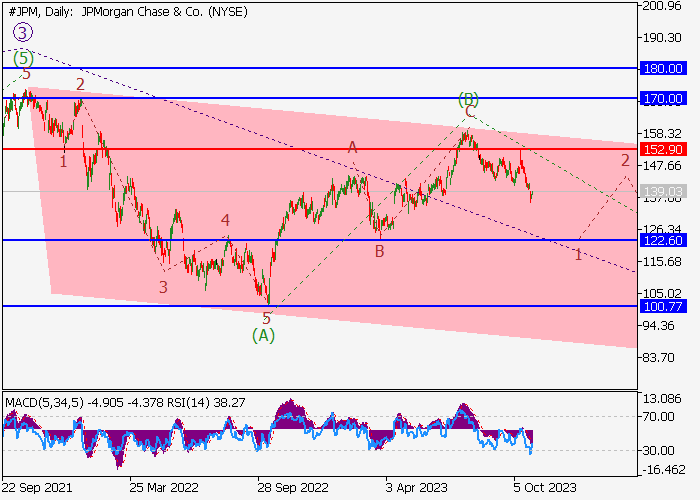Click the red '5' label just below (5)
Viewport: 700px width, 500px height.
[x=26, y=74]
